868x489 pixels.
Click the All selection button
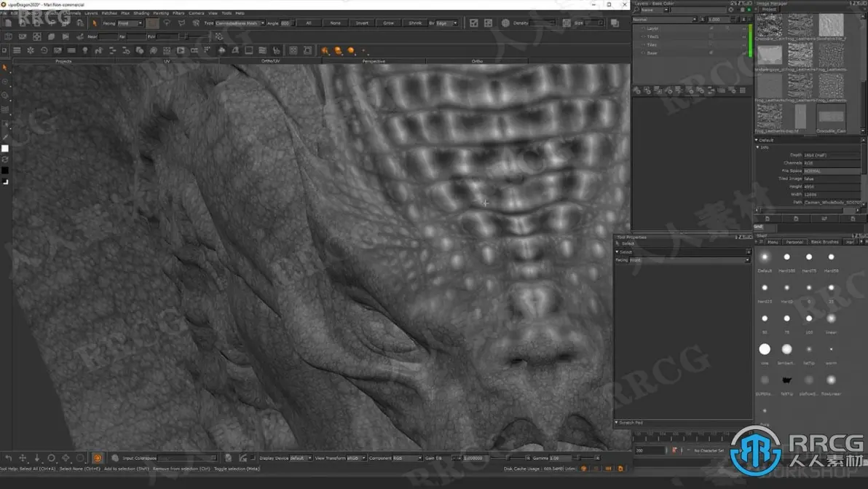(308, 23)
